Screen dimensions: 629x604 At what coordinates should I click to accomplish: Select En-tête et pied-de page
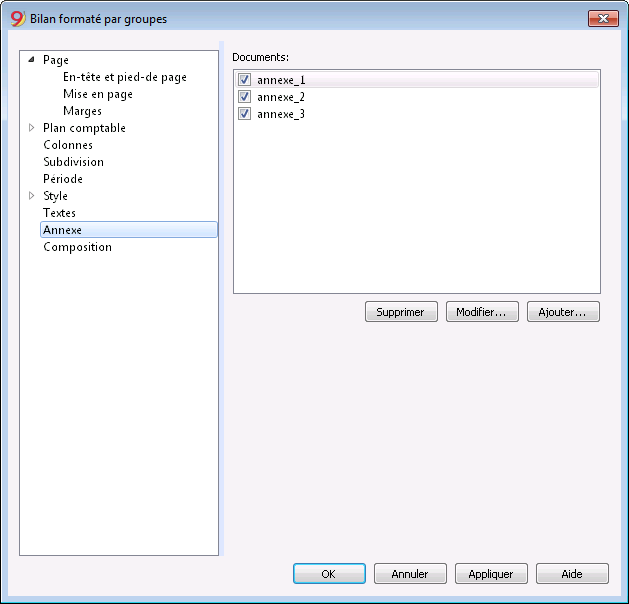pos(125,77)
